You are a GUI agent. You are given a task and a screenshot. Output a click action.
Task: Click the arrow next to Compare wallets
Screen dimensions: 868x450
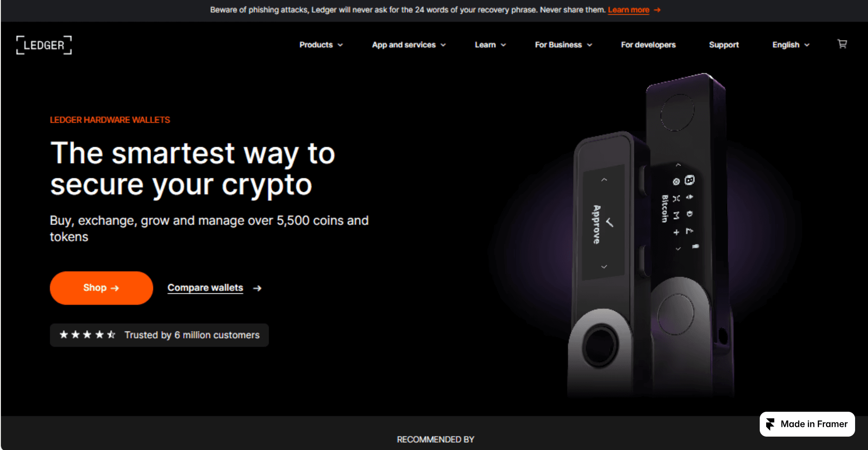(257, 288)
